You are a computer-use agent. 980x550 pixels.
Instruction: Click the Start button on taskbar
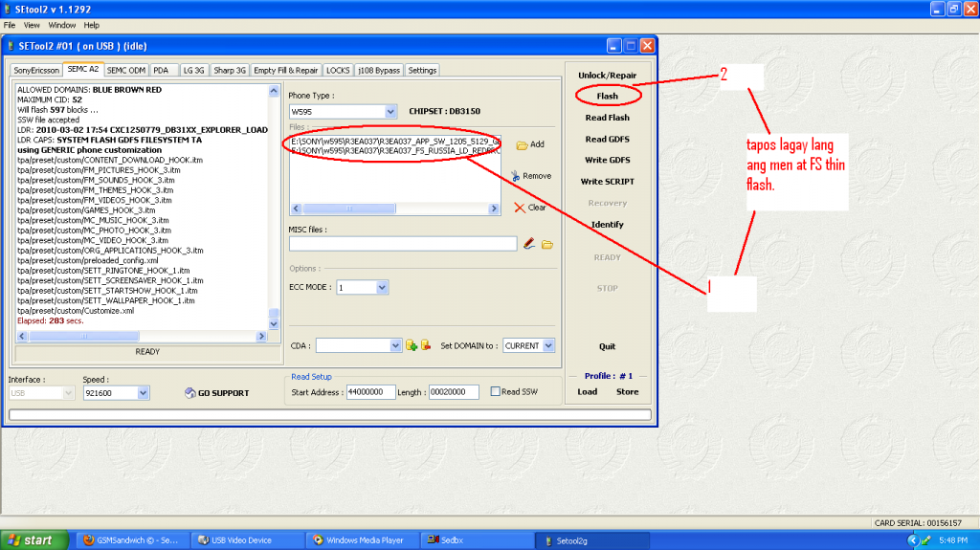(x=34, y=540)
